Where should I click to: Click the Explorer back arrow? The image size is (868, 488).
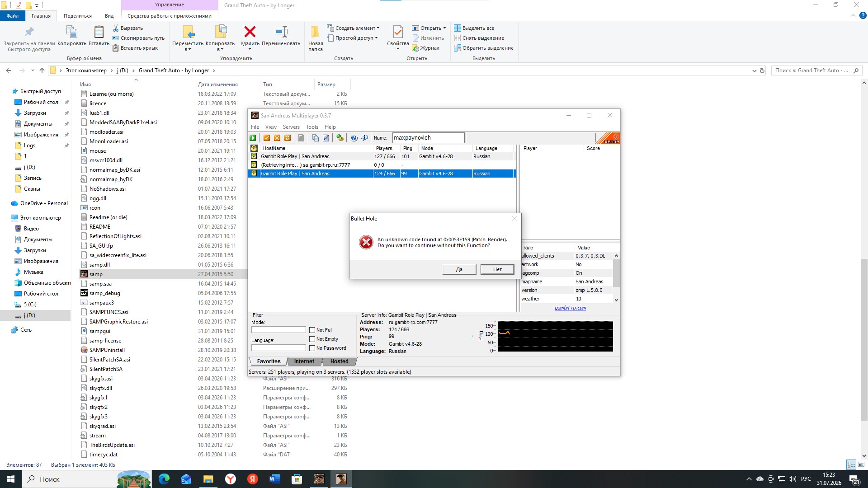pyautogui.click(x=9, y=70)
